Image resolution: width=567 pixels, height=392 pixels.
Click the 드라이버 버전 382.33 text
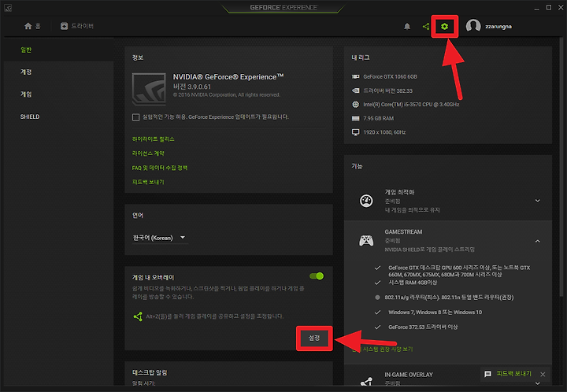[387, 91]
